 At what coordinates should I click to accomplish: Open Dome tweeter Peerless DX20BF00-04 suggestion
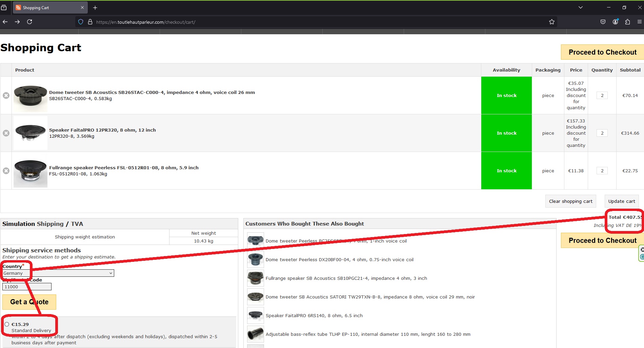[x=339, y=259]
